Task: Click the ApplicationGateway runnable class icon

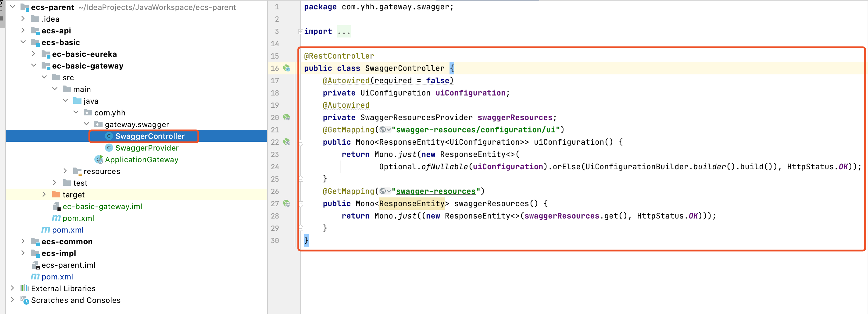Action: pos(99,160)
